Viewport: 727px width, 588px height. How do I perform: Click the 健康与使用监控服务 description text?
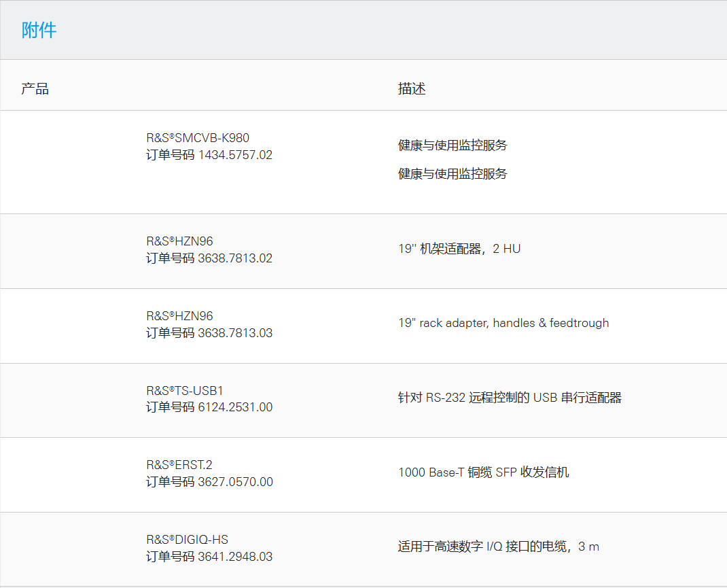tap(453, 145)
